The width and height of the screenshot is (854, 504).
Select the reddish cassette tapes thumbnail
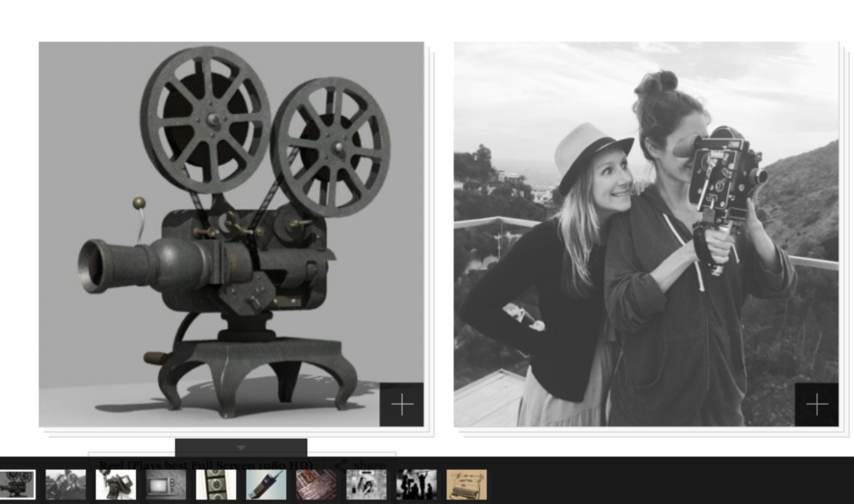coord(316,485)
